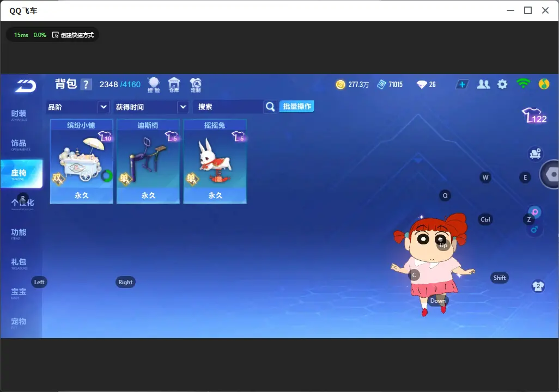The height and width of the screenshot is (392, 559).
Task: Click the diamond currency icon
Action: tap(422, 84)
